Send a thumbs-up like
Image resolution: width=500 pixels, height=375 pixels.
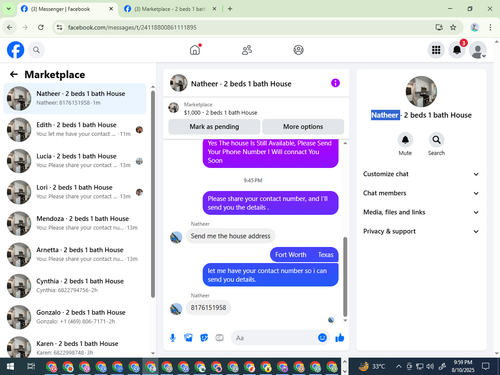pyautogui.click(x=340, y=338)
